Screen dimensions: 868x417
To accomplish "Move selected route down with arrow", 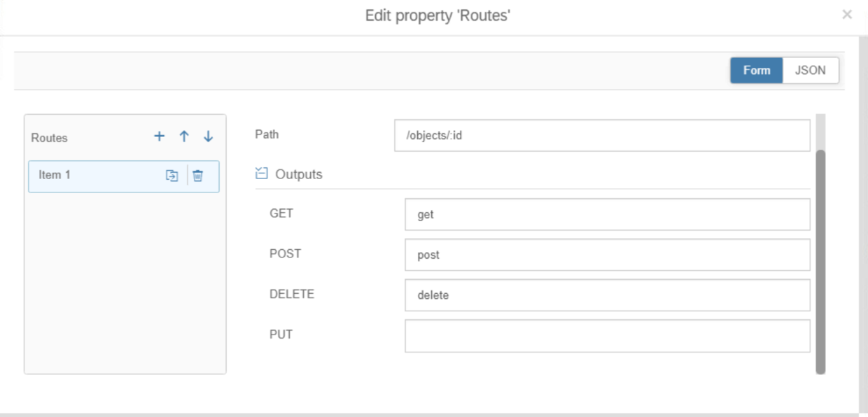I will 208,136.
